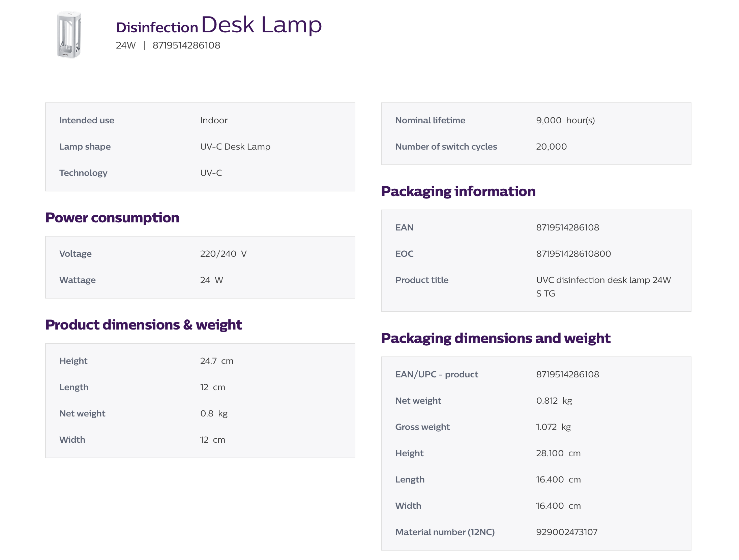739x560 pixels.
Task: Click the Power consumption heading
Action: click(112, 218)
